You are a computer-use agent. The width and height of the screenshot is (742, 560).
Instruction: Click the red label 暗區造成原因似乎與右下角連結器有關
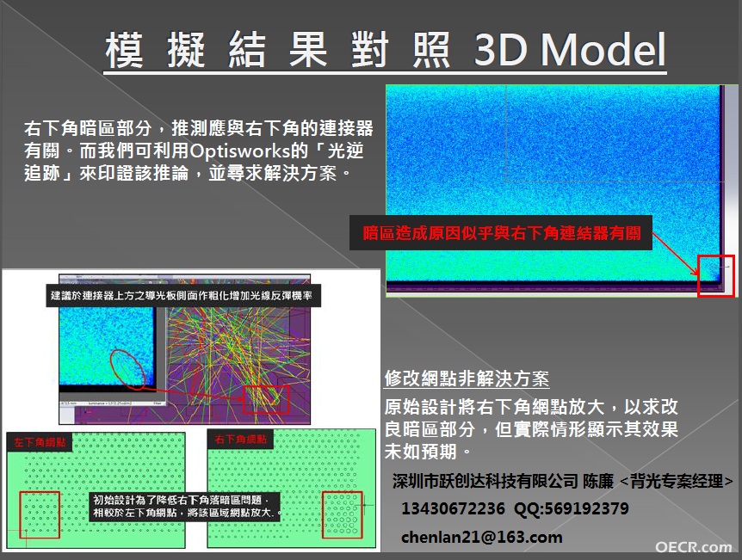point(501,233)
